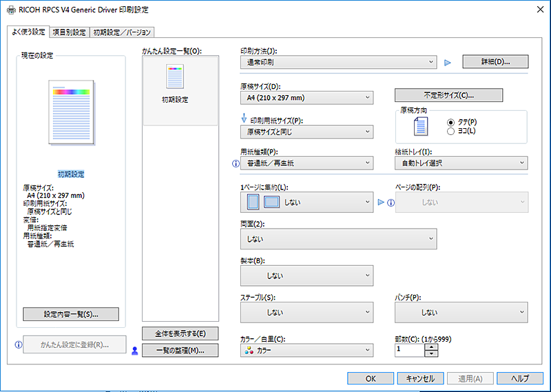
Task: Click the info icon beside ページの配列 dropdown
Action: 391,203
